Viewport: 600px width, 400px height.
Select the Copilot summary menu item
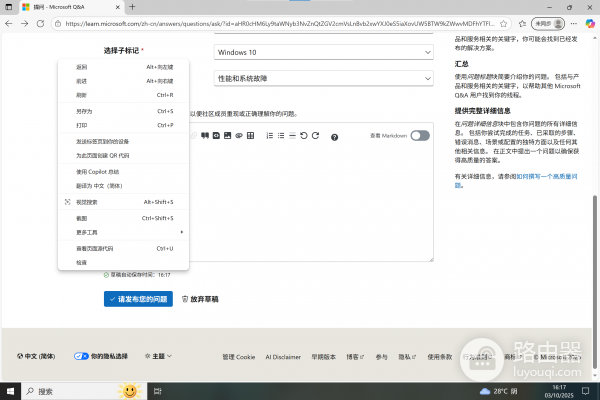pyautogui.click(x=124, y=171)
